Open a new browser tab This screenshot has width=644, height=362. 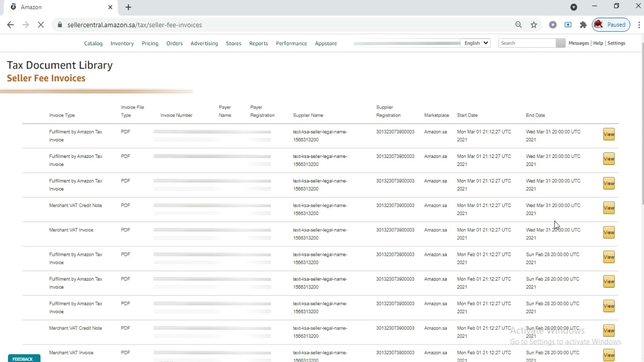click(128, 7)
